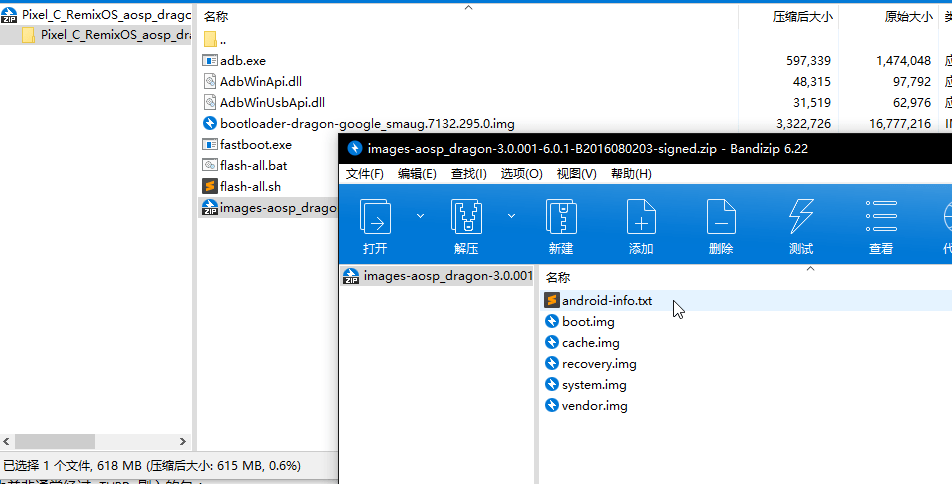This screenshot has width=952, height=484.
Task: Select Pixel_C_RemixOS zip root tree node
Action: 96,15
